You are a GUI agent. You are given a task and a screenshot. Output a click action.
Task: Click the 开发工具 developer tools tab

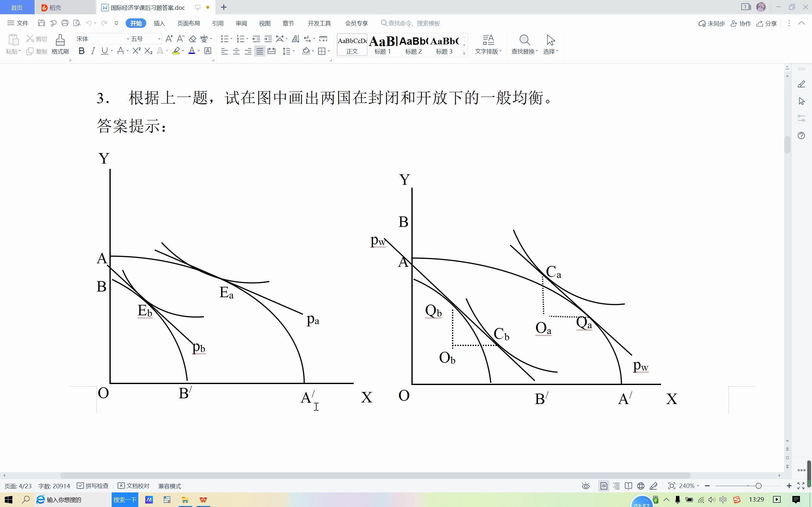pos(320,23)
